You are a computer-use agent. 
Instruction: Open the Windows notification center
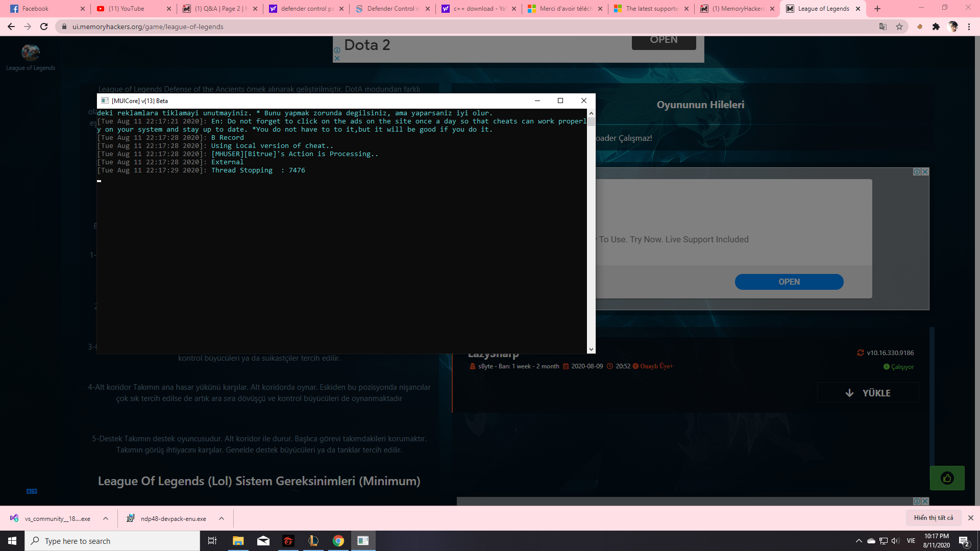tap(964, 541)
